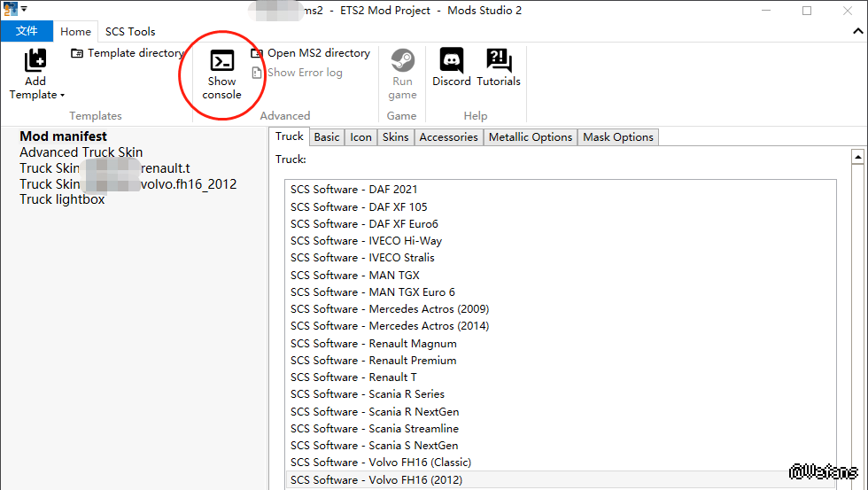
Task: Open the Tutorials help icon
Action: [x=499, y=60]
